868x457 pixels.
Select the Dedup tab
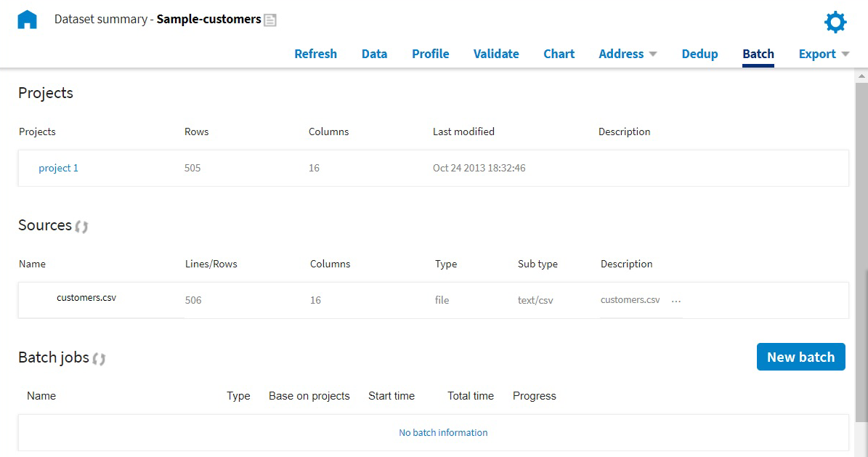click(699, 54)
